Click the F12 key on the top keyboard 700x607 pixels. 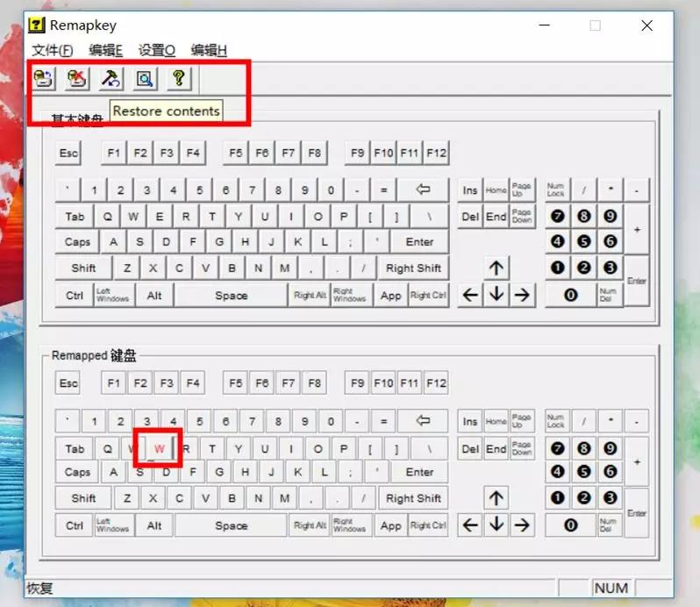(436, 153)
